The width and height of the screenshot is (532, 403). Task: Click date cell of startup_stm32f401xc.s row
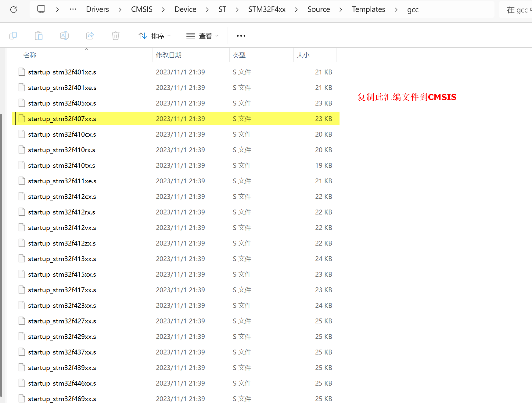click(x=180, y=72)
